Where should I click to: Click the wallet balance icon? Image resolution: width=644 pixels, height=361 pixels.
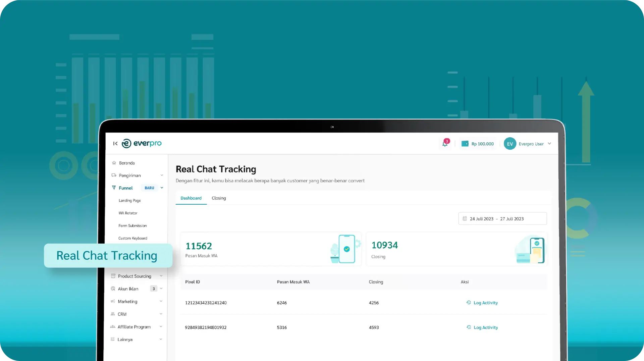coord(465,144)
